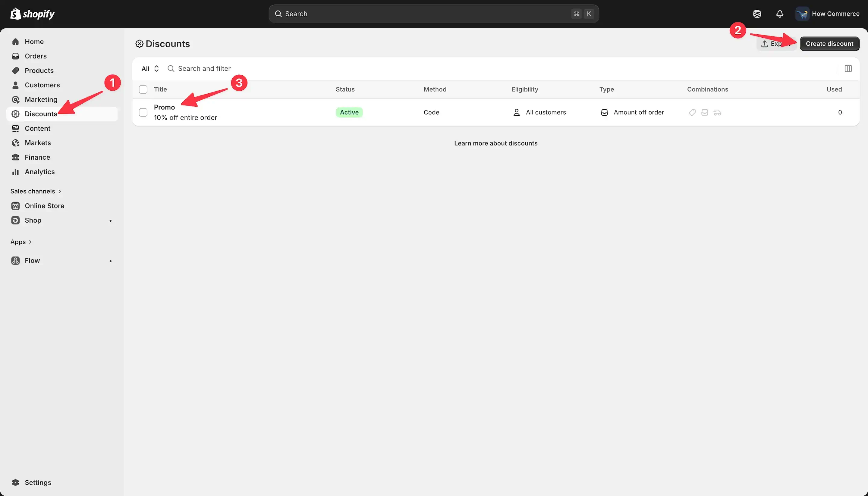The image size is (868, 496).
Task: Click the order discounts combination icon
Action: tap(705, 112)
